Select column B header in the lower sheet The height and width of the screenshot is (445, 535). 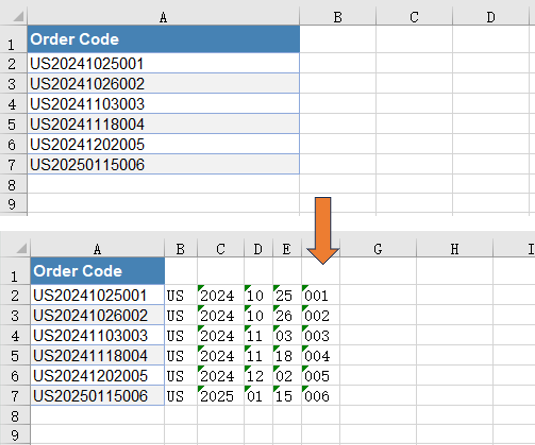click(x=180, y=249)
